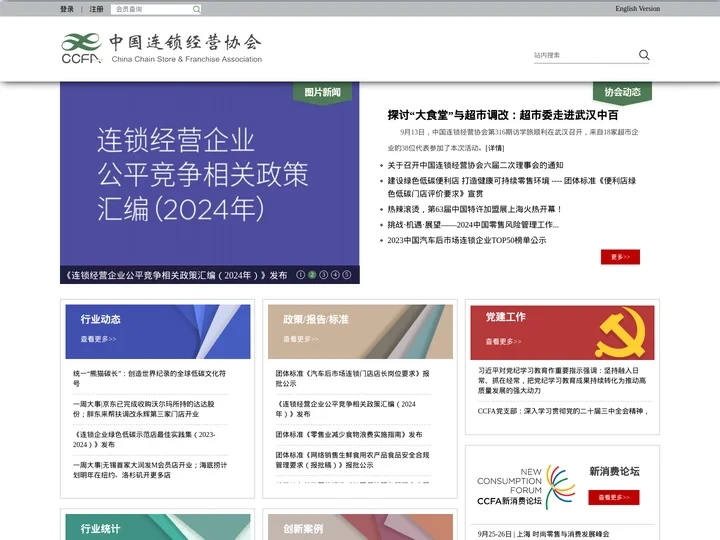Click the hammer and sickle emblem
The width and height of the screenshot is (720, 540).
point(621,332)
